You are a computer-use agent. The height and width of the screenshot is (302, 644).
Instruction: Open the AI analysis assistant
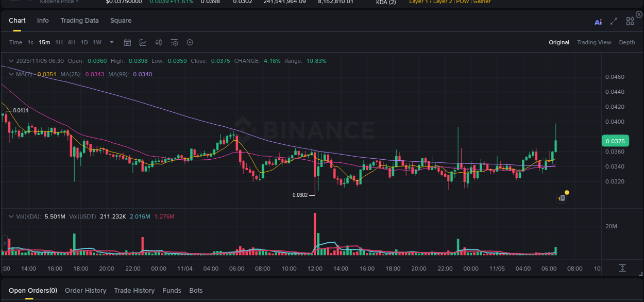coord(598,22)
